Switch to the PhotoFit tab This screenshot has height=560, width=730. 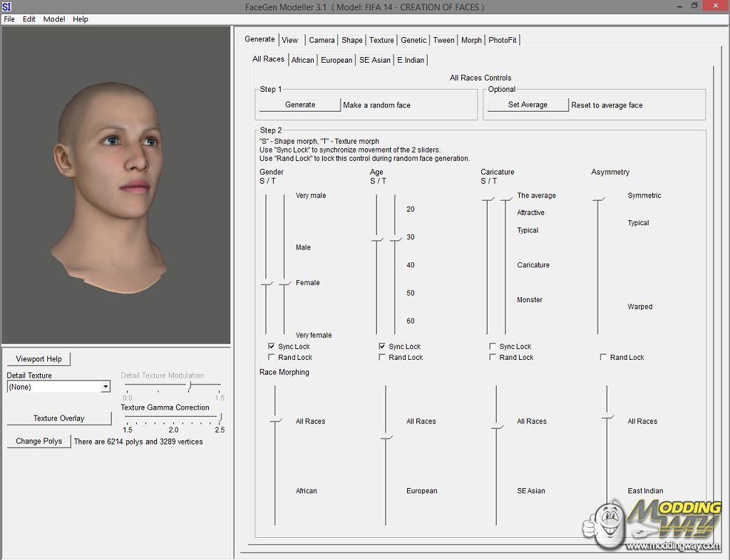[x=502, y=40]
